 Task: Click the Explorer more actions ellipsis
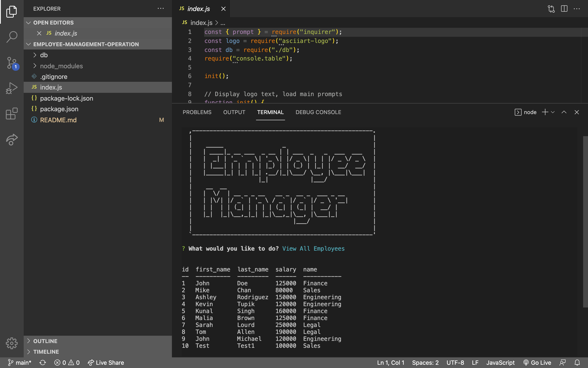point(161,9)
